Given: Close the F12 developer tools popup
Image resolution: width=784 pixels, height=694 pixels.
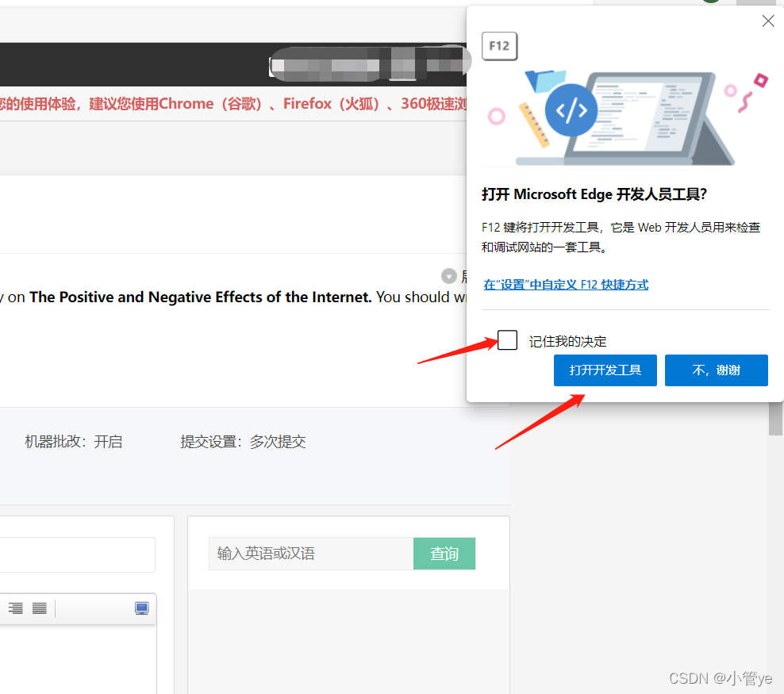Looking at the screenshot, I should point(767,21).
